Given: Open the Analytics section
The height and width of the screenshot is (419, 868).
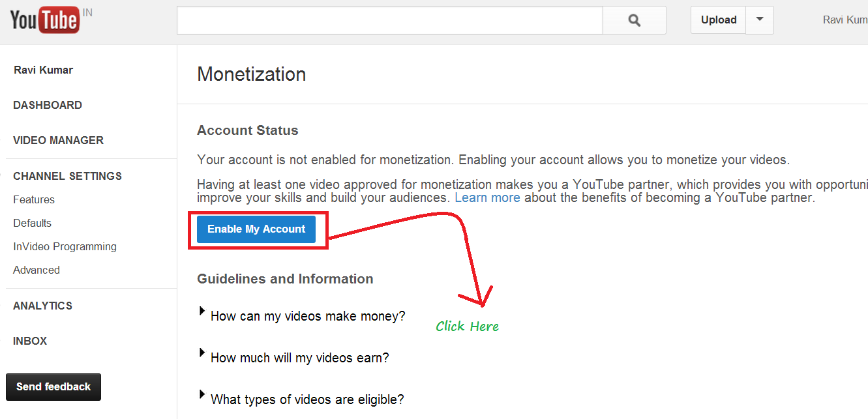Looking at the screenshot, I should click(42, 306).
